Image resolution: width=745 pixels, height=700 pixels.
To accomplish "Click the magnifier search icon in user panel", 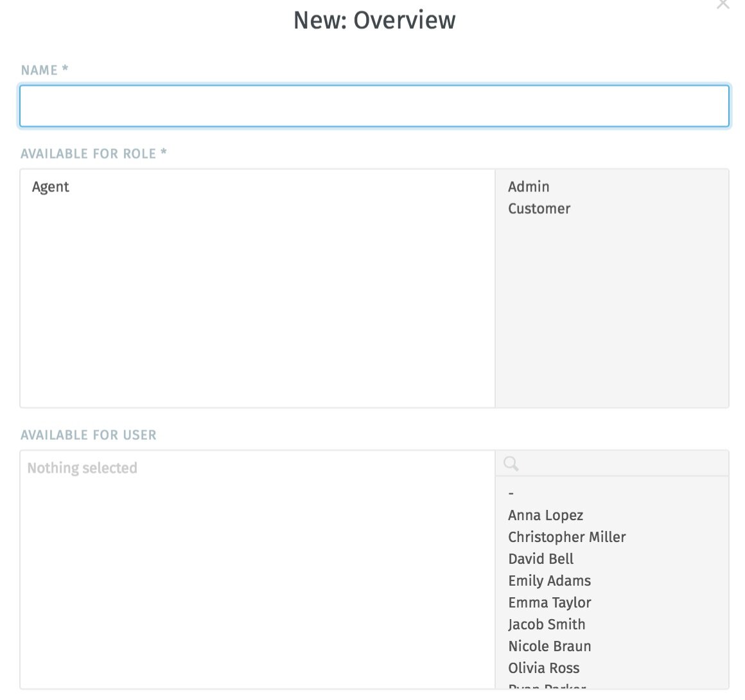I will [x=511, y=463].
